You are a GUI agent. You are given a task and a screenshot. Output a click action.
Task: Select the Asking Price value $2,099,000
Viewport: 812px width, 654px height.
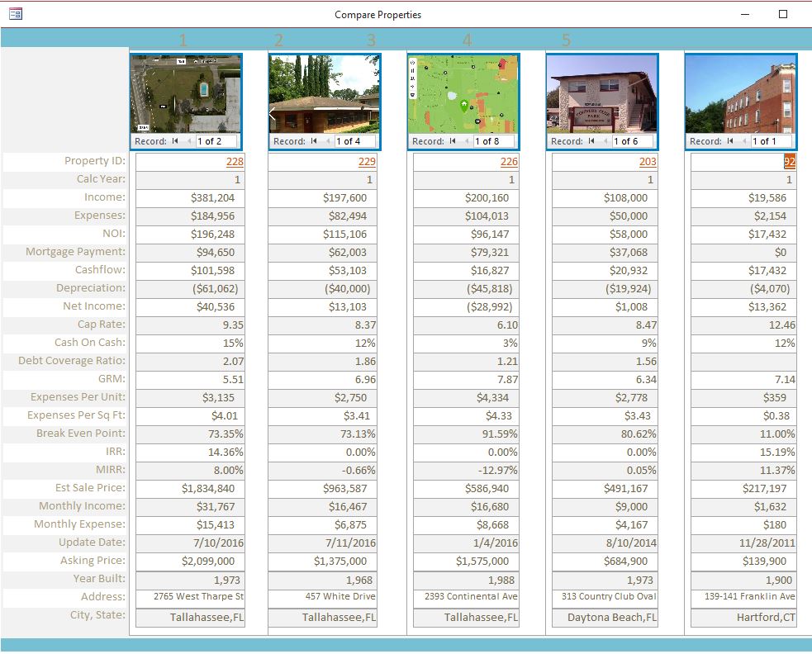point(190,561)
